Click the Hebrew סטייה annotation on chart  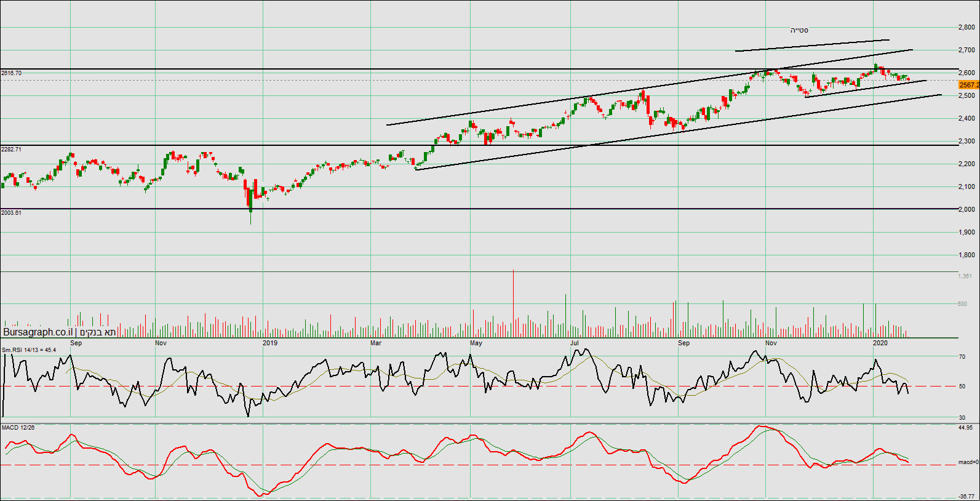click(800, 30)
